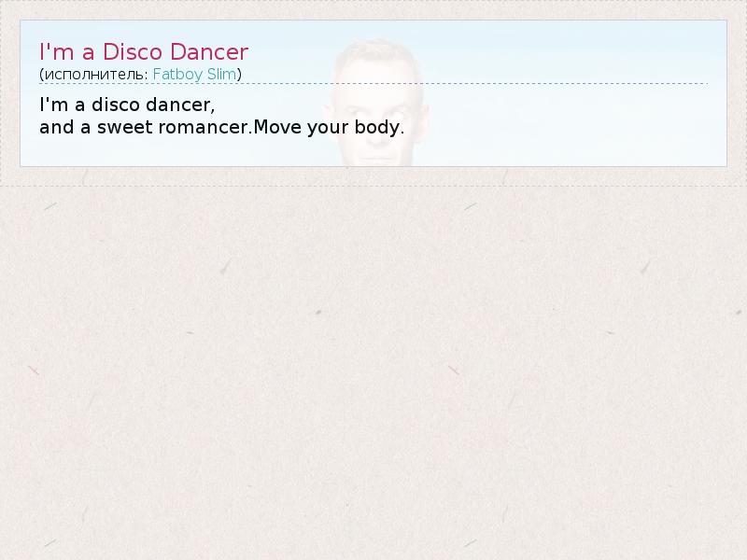Click the words Move your body
747x560 pixels.
pos(329,127)
